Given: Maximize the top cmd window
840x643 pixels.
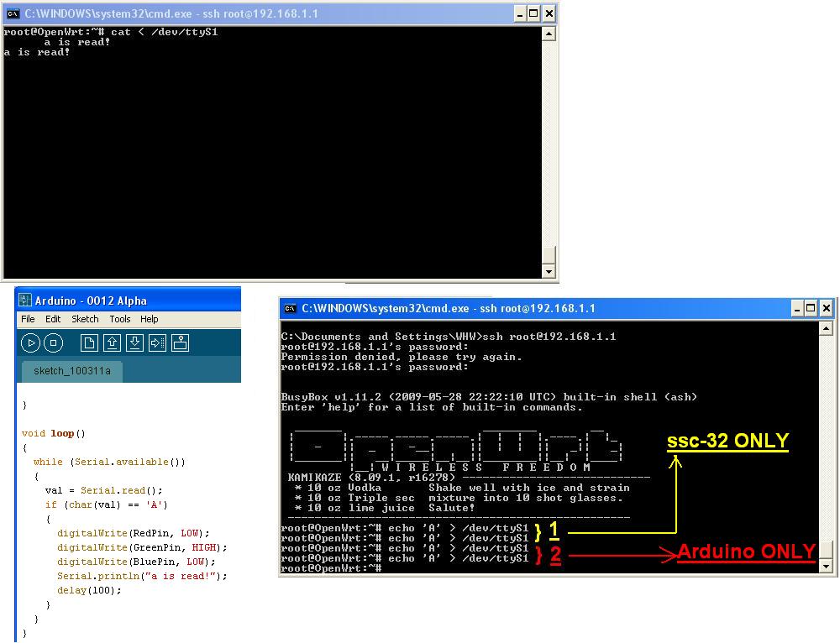Looking at the screenshot, I should pos(533,14).
